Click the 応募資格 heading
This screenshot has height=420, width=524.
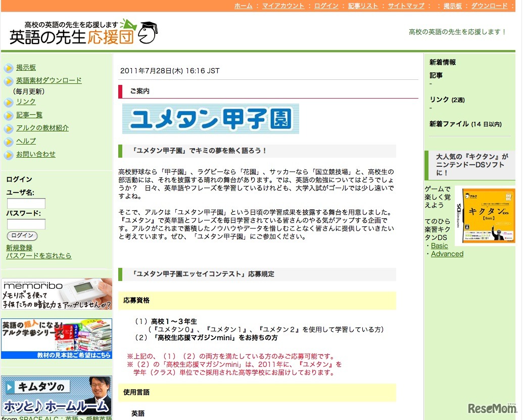(x=136, y=300)
